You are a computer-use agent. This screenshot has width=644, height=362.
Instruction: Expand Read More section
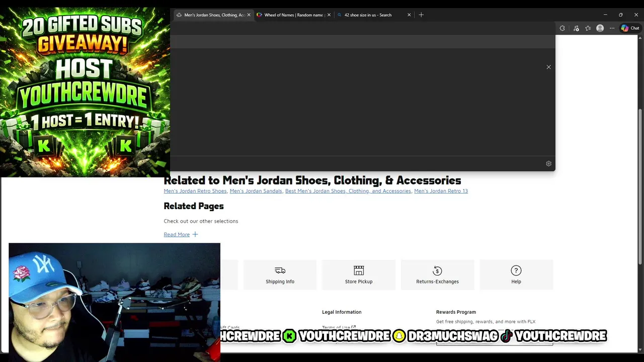(177, 234)
